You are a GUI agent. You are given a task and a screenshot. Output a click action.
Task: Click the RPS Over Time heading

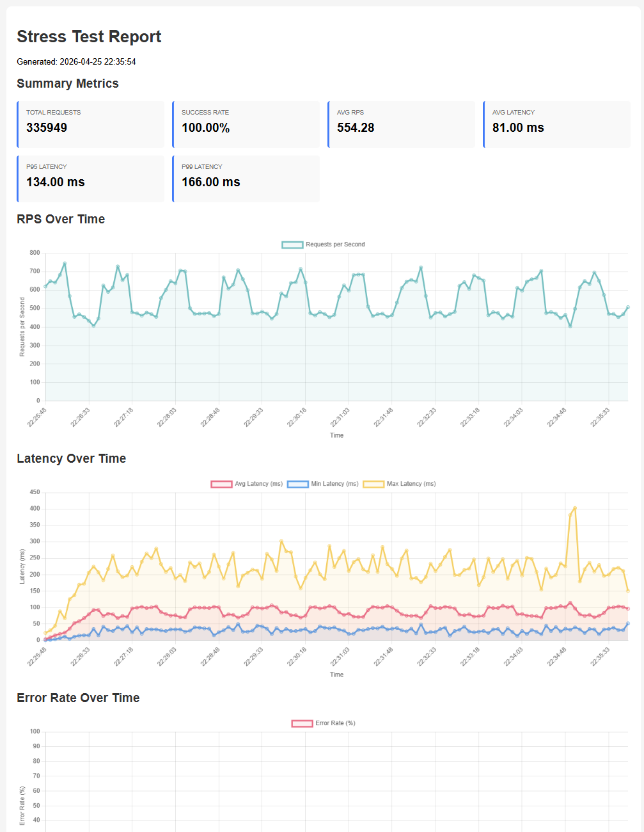61,219
